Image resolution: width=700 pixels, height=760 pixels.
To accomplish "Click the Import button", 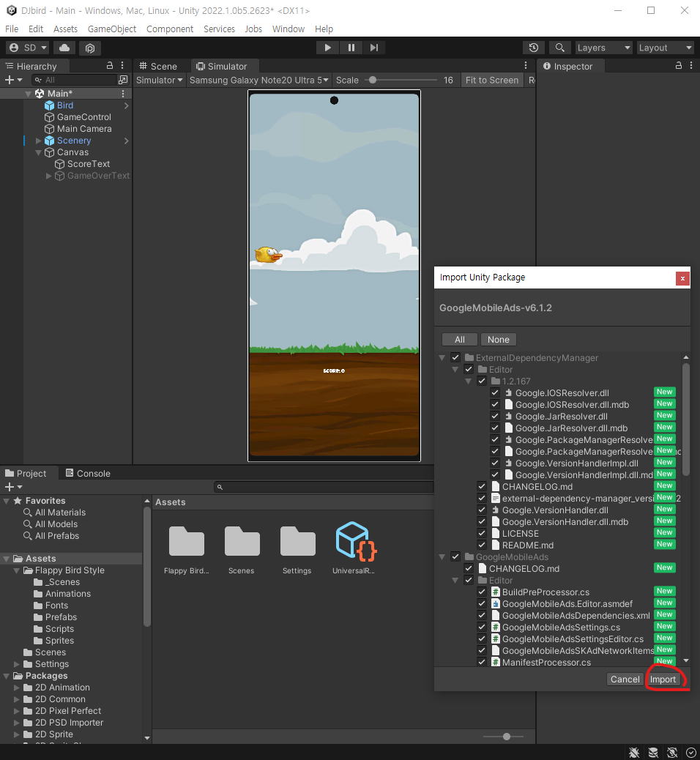I will click(662, 679).
